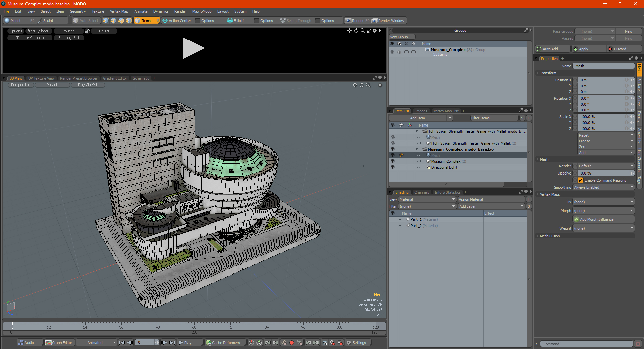The image size is (644, 349).
Task: Click the 3D viewport zoom magnifier icon
Action: point(368,85)
